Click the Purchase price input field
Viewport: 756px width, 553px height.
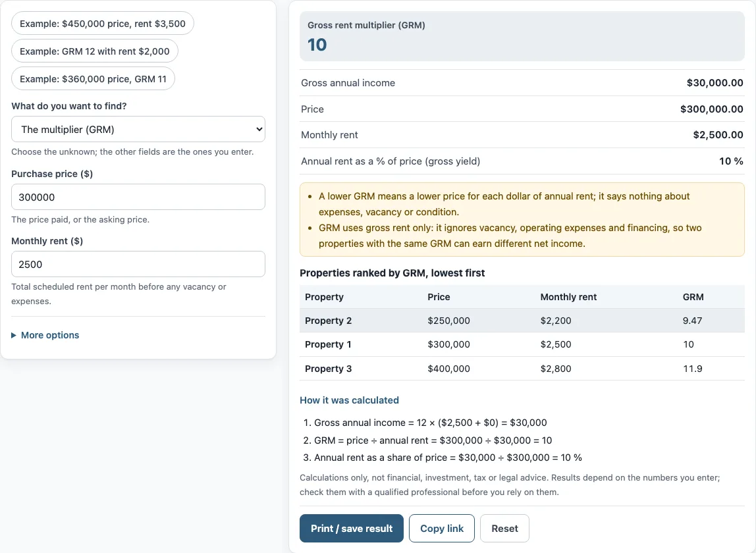coord(138,197)
